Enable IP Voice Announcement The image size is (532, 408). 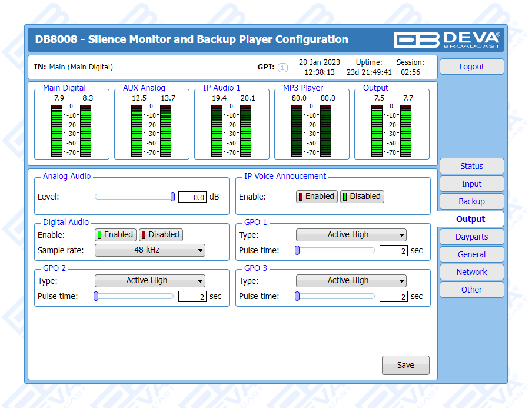[x=317, y=197]
